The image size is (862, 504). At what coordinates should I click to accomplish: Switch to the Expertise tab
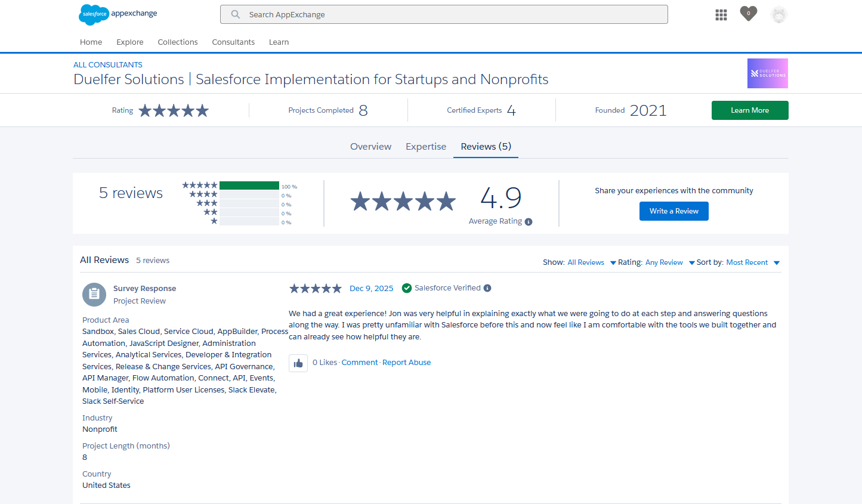click(x=425, y=147)
